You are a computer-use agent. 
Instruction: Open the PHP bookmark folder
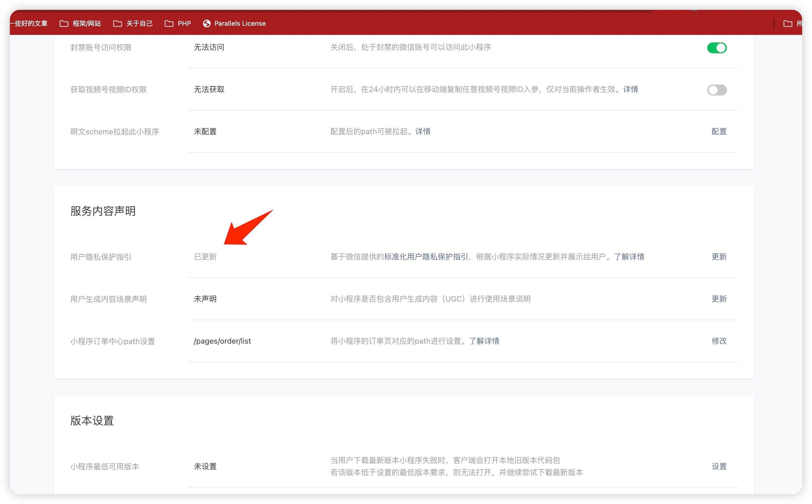coord(178,23)
